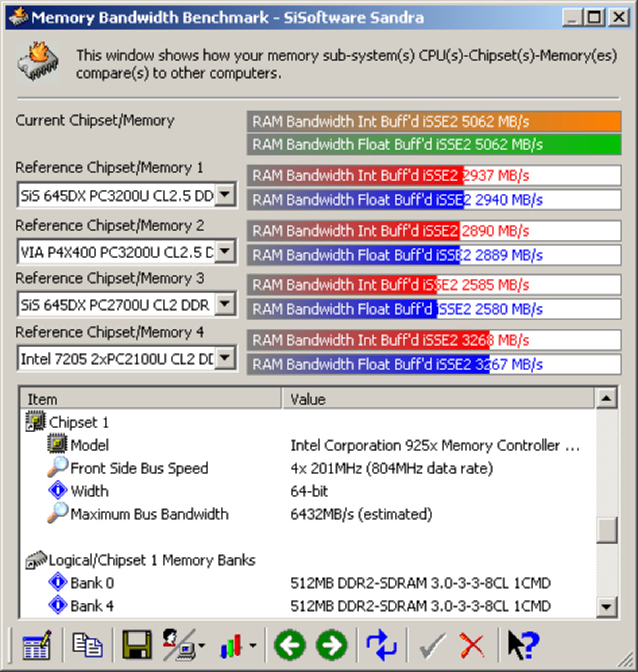
Task: Click the orange Int 5062 MB/s bar
Action: tap(434, 122)
